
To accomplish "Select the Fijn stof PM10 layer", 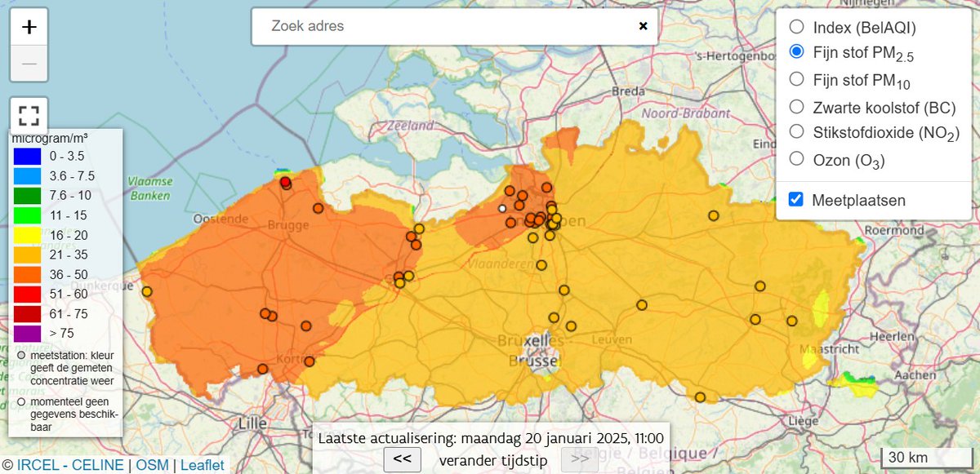I will point(796,79).
